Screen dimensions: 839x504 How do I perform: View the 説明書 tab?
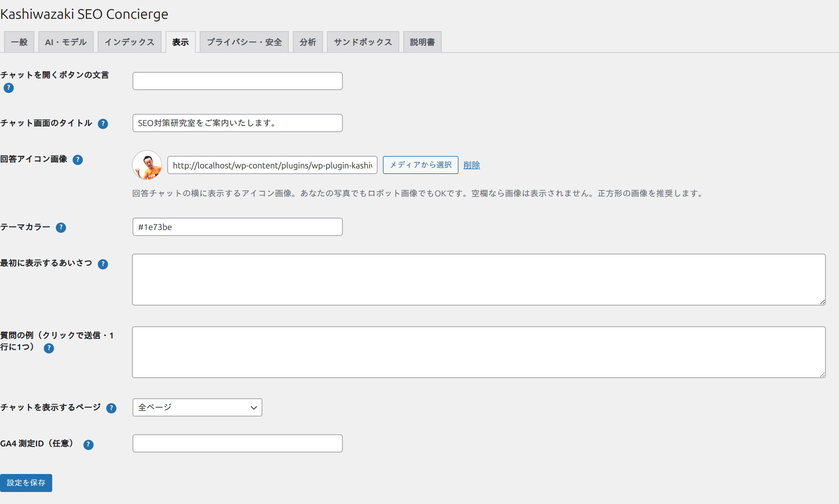(423, 42)
